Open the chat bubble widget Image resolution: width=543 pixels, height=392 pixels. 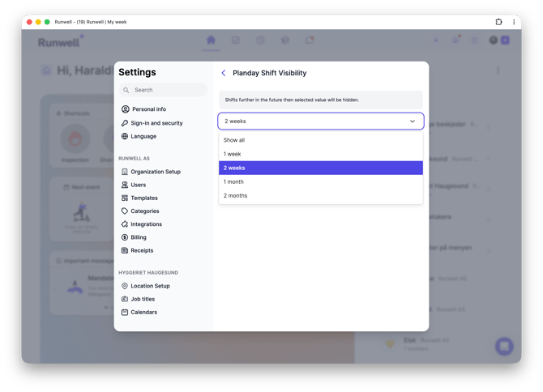click(x=504, y=347)
